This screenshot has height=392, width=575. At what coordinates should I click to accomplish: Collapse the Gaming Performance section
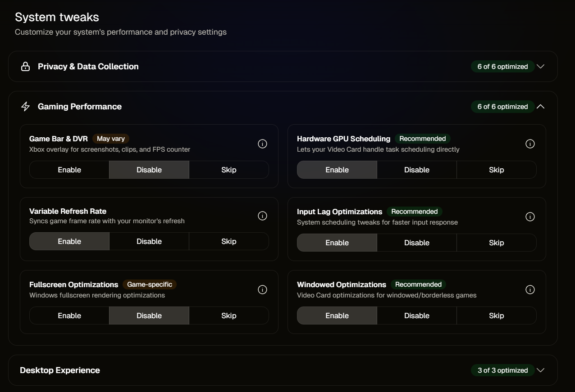pyautogui.click(x=540, y=107)
